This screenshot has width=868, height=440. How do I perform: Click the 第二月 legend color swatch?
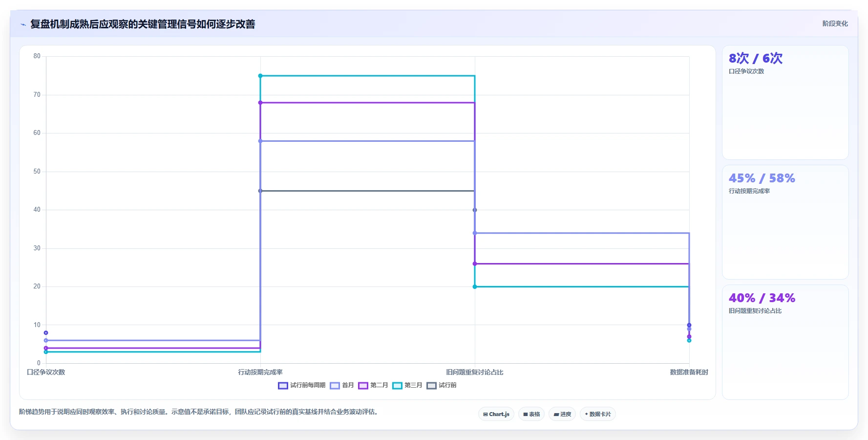tap(363, 386)
